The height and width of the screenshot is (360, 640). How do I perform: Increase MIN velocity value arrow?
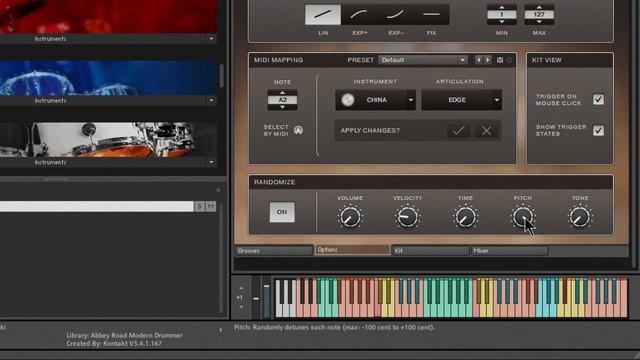(502, 7)
